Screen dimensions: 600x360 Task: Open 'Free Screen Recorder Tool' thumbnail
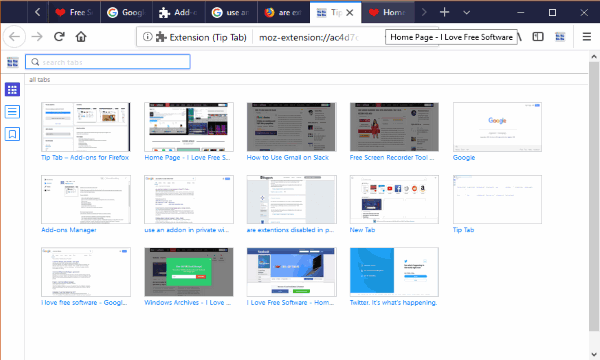click(x=394, y=127)
